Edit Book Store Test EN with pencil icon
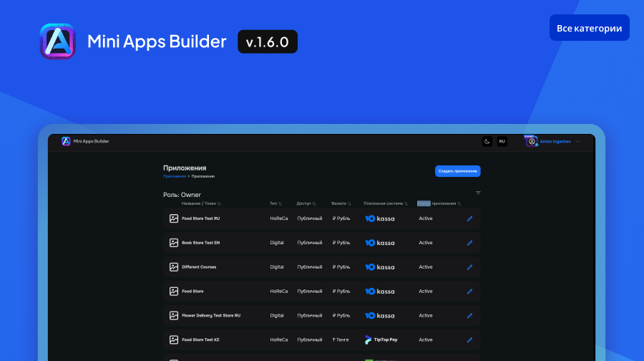This screenshot has width=644, height=361. tap(469, 243)
